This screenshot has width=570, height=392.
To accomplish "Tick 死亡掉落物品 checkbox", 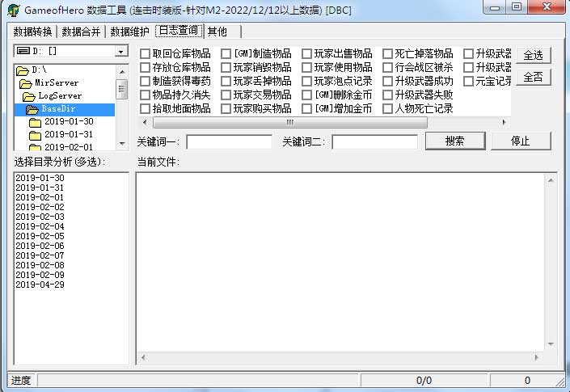I will (388, 54).
